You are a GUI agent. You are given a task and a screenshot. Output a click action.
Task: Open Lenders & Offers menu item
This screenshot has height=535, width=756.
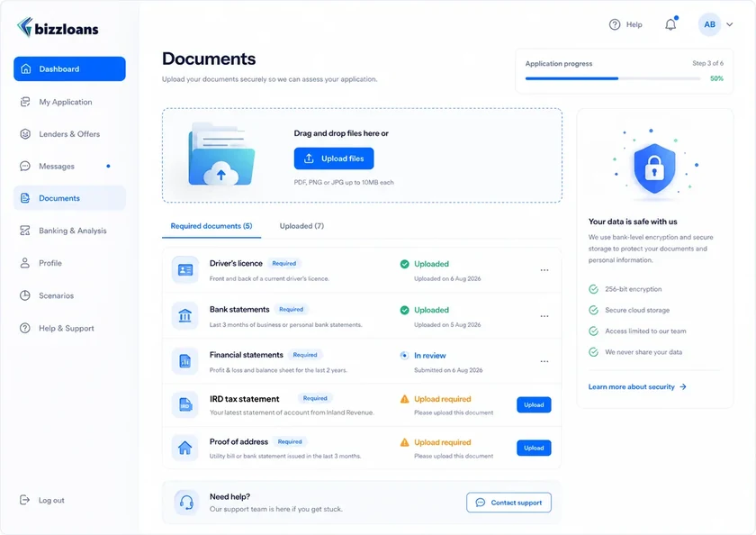tap(69, 134)
